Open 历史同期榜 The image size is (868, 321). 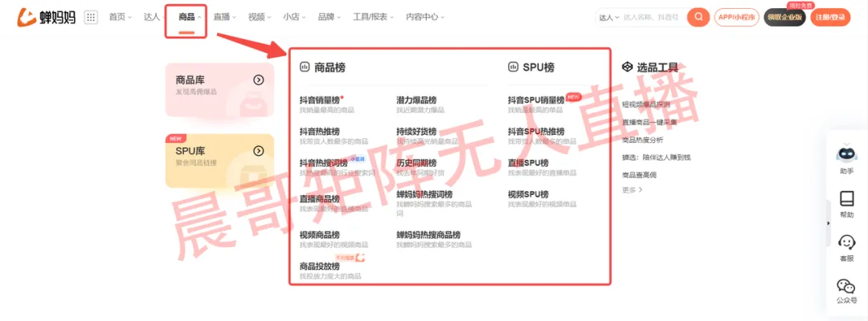click(416, 163)
